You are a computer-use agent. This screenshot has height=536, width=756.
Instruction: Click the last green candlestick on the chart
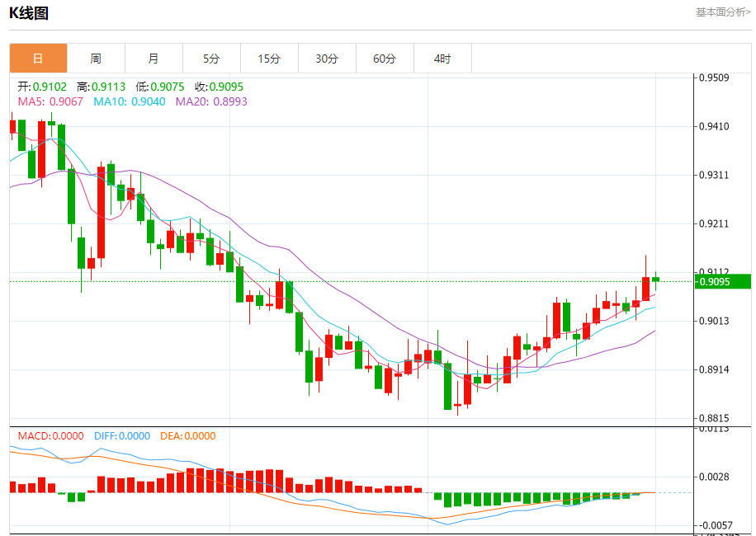click(655, 280)
